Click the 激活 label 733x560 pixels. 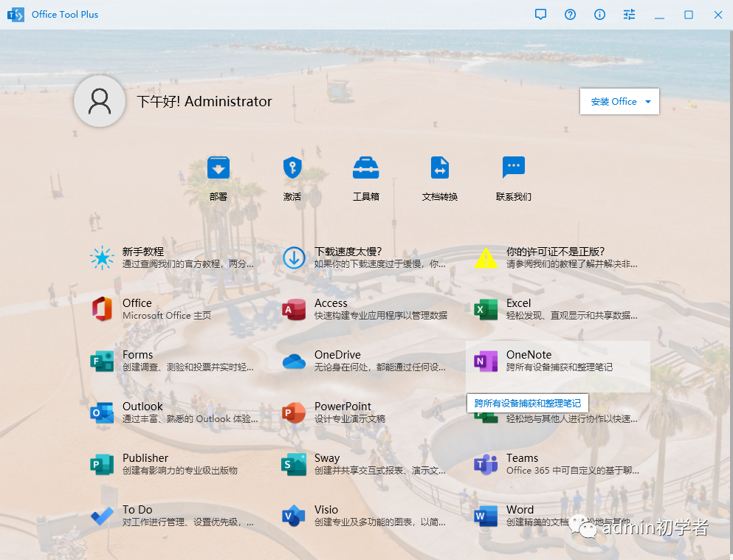tap(292, 197)
